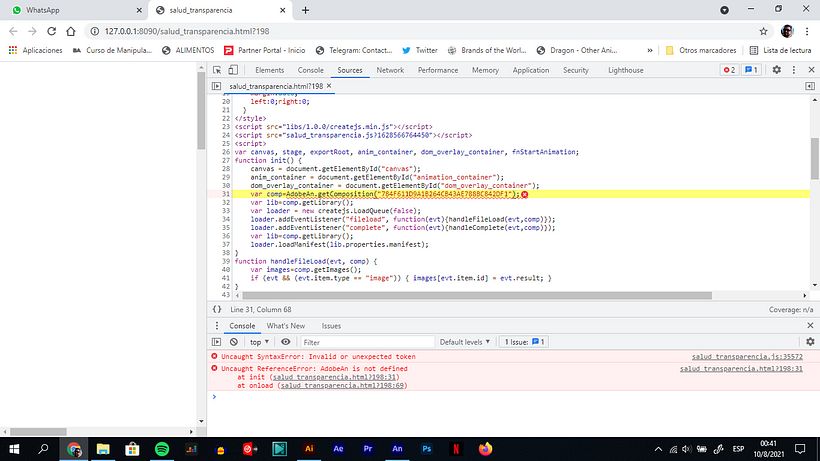Viewport: 820px width, 461px height.
Task: Close the salud_transparencia.html?198 file tab
Action: click(x=329, y=86)
